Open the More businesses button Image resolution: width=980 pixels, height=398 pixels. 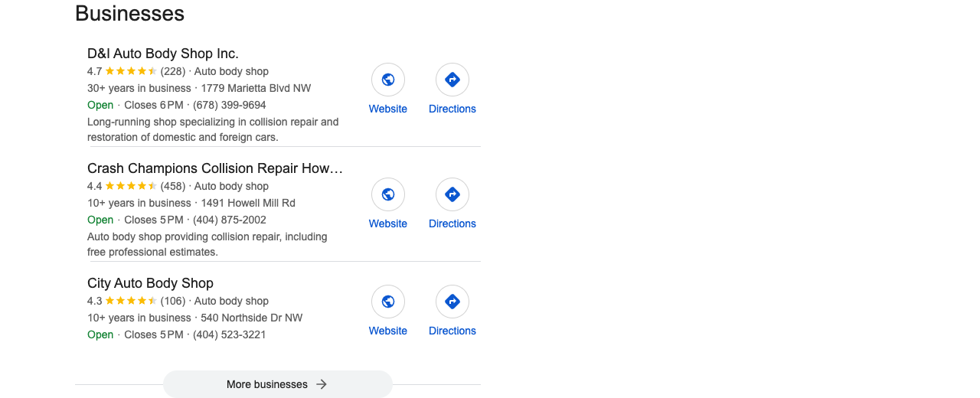coord(278,384)
